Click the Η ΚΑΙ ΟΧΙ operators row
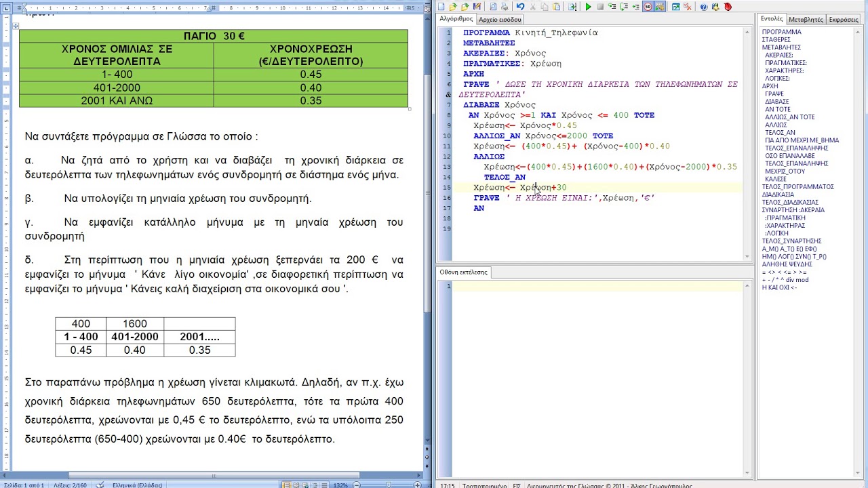The height and width of the screenshot is (488, 868). (x=779, y=287)
